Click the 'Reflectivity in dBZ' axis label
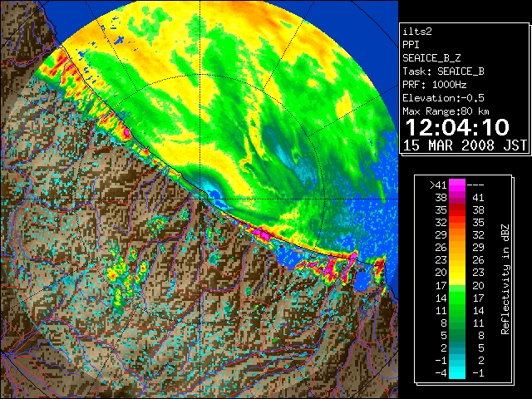The width and height of the screenshot is (532, 399). coord(505,279)
